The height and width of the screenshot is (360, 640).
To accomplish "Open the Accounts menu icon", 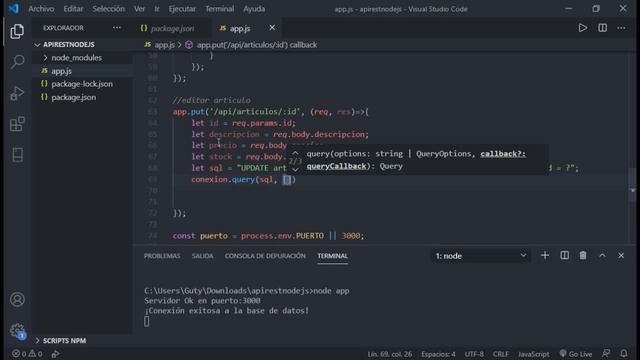I will coord(17,300).
